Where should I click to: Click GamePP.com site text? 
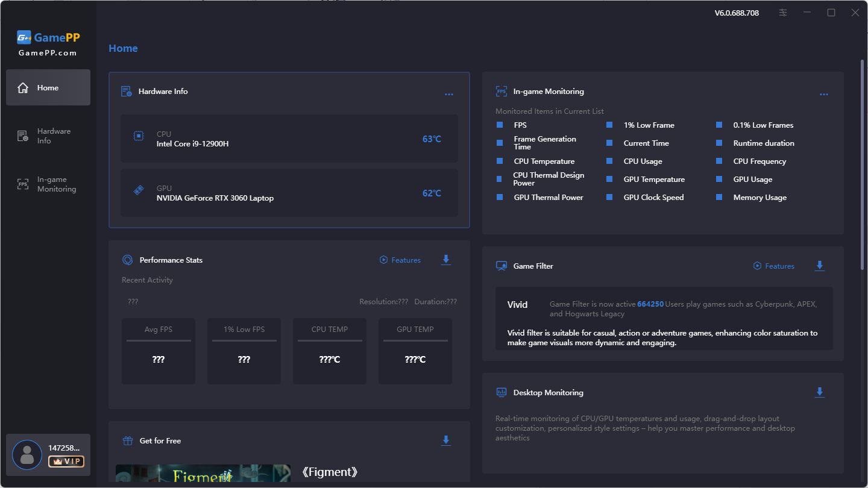click(48, 53)
